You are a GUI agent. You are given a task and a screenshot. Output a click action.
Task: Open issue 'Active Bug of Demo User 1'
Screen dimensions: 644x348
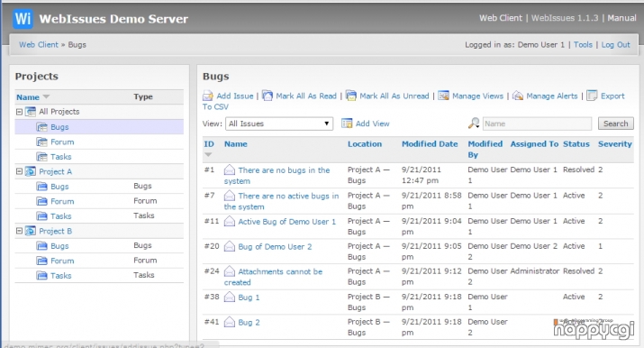pos(286,222)
